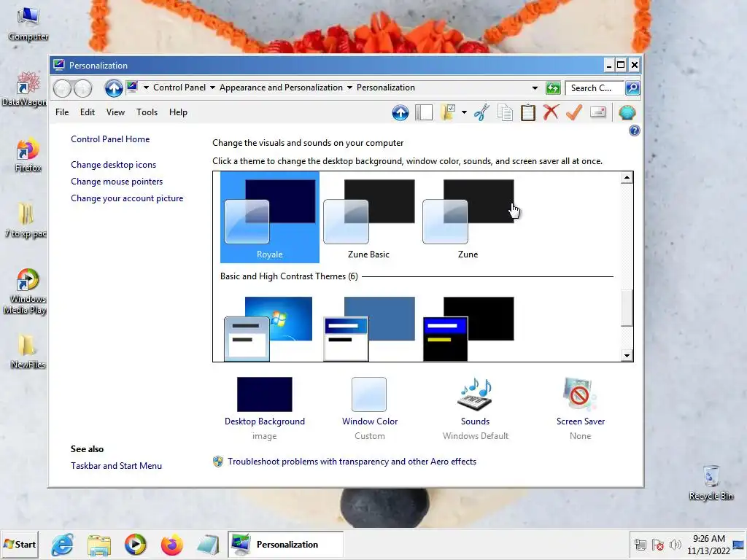The height and width of the screenshot is (560, 747).
Task: Select the NewFiles desktop folder
Action: [x=28, y=351]
